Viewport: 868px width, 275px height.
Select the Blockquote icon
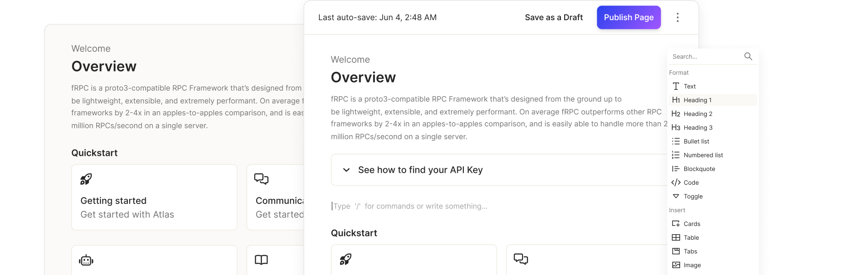676,169
